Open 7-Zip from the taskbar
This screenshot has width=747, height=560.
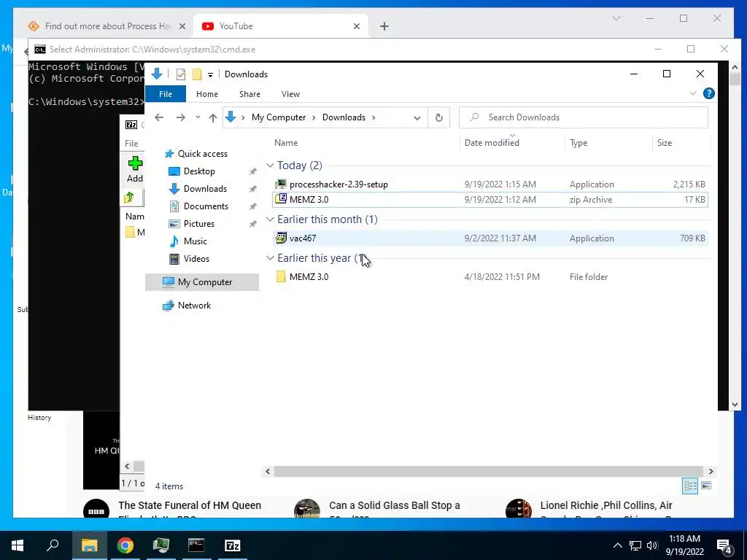click(233, 545)
